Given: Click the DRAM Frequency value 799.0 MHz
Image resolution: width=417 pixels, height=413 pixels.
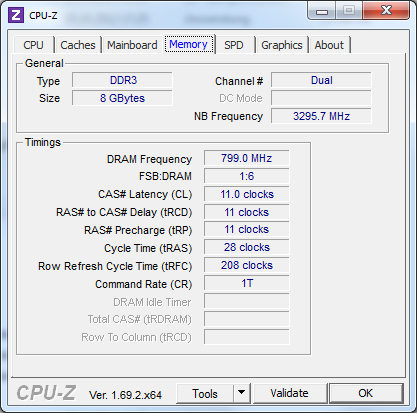Looking at the screenshot, I should coord(247,158).
